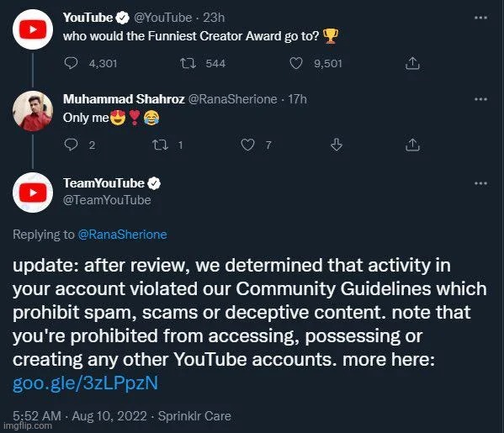Retweet Muhammad Shahroz's 'Only me' reply
This screenshot has height=433, width=504.
click(x=160, y=145)
